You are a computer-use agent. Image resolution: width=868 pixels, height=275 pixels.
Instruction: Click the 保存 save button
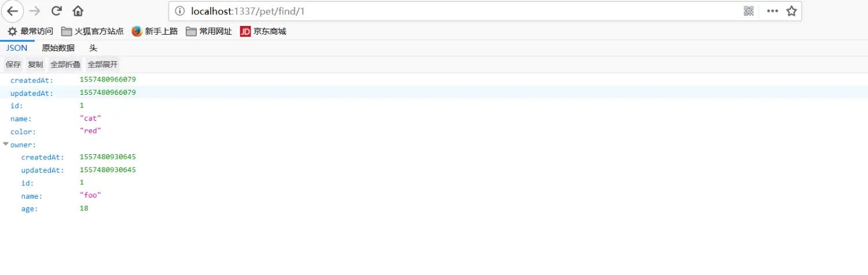[x=13, y=64]
